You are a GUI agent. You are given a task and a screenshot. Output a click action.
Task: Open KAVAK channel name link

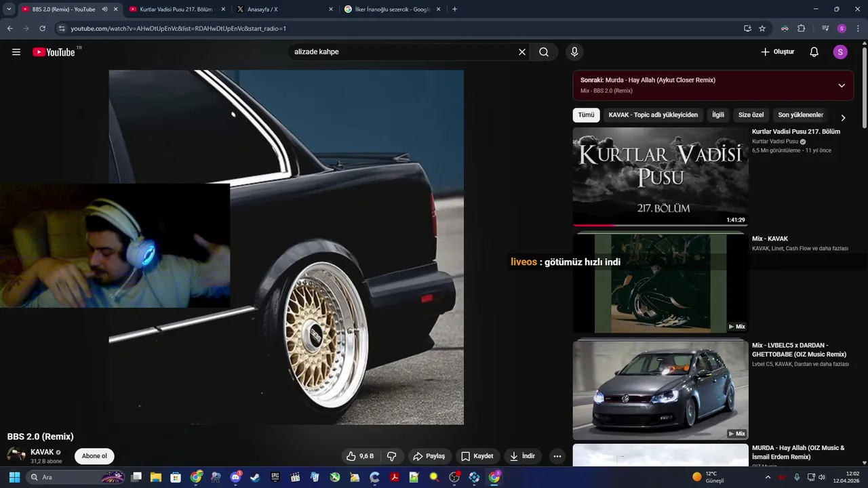(42, 452)
